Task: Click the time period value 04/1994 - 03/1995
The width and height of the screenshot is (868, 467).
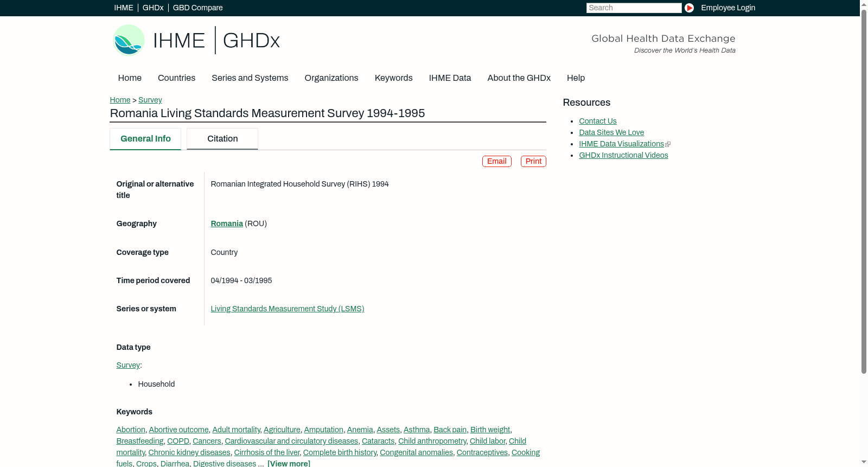Action: coord(241,280)
